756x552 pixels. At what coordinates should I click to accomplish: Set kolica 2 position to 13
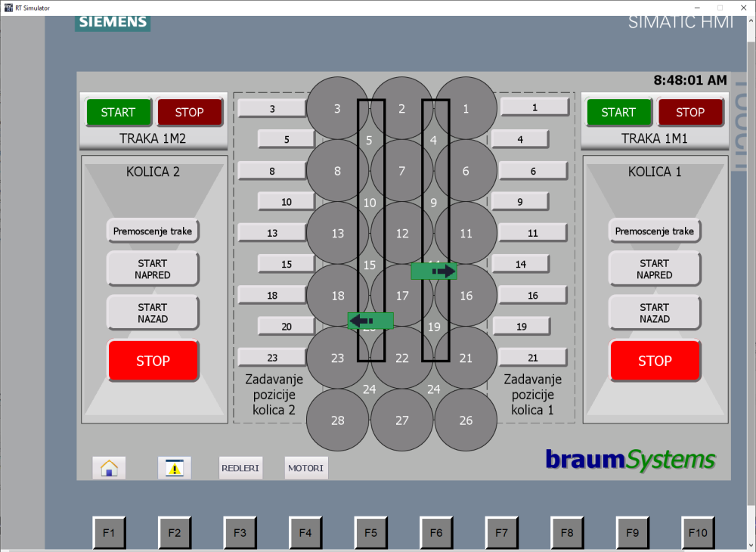(x=272, y=233)
